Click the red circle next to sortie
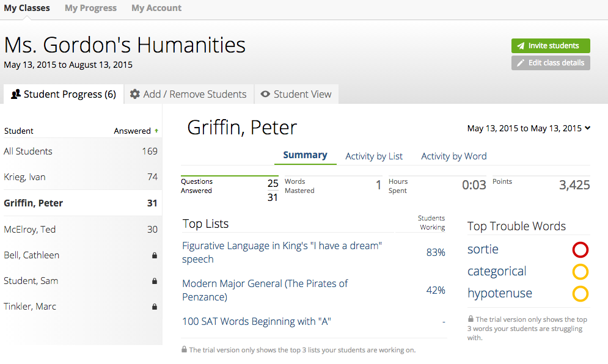 click(x=580, y=250)
